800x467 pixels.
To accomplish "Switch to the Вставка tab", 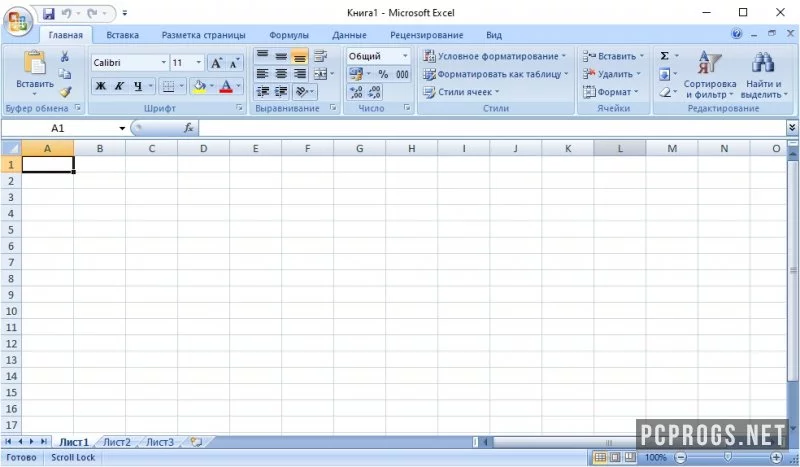I will coord(122,35).
